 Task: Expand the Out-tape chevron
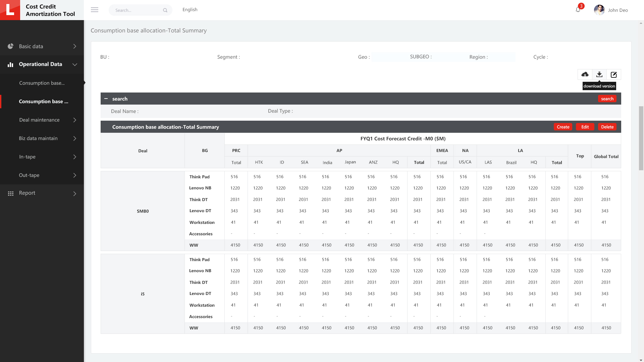[75, 175]
